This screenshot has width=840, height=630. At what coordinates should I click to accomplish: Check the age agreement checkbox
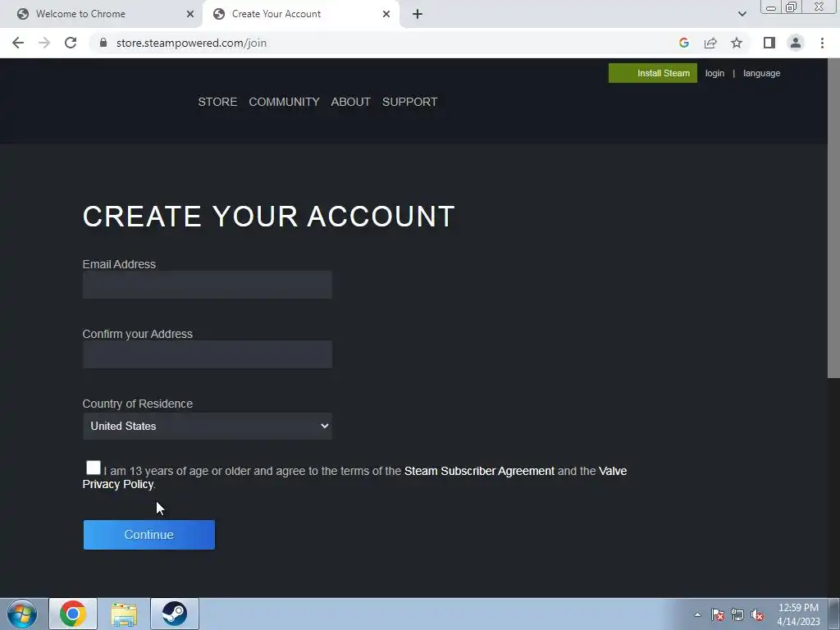click(x=94, y=468)
